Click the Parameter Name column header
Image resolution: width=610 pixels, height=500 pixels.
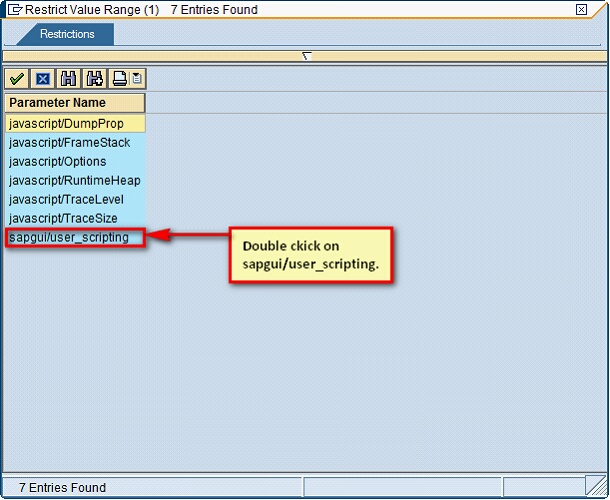click(x=75, y=103)
